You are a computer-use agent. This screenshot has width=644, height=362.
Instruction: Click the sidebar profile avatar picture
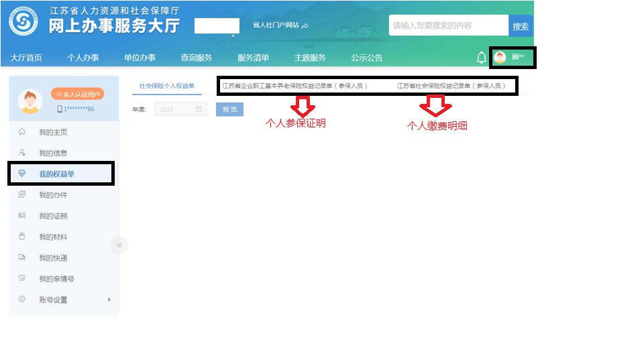tap(30, 101)
